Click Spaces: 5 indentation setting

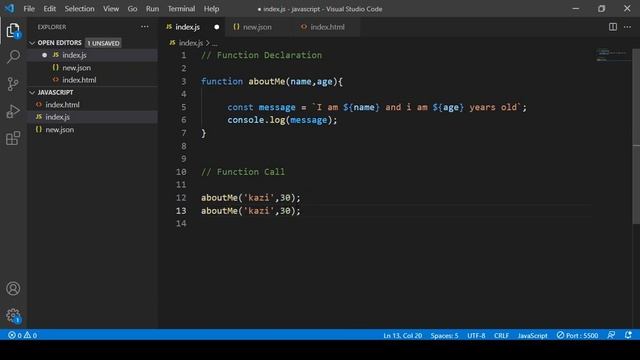tap(444, 336)
